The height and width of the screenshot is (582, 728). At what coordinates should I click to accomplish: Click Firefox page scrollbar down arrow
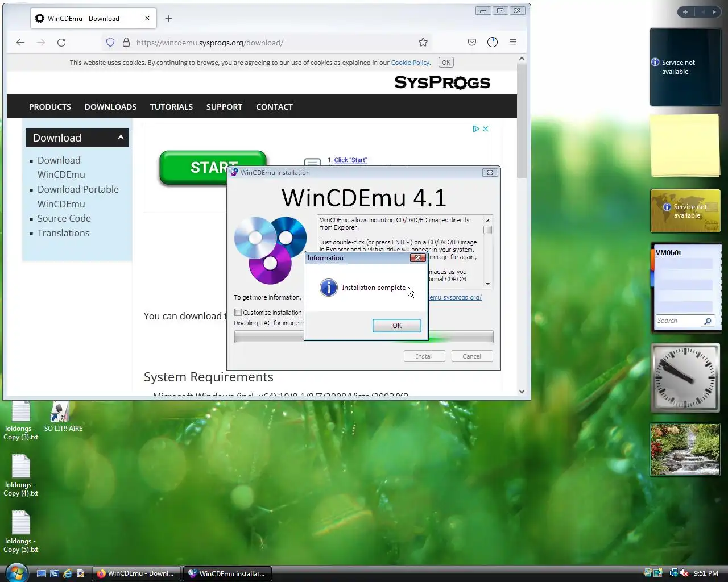pyautogui.click(x=522, y=392)
